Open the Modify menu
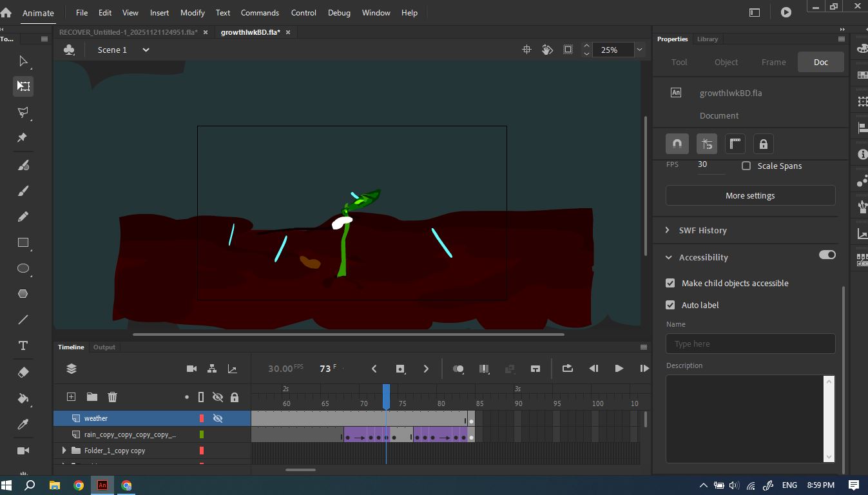This screenshot has height=495, width=868. (192, 12)
